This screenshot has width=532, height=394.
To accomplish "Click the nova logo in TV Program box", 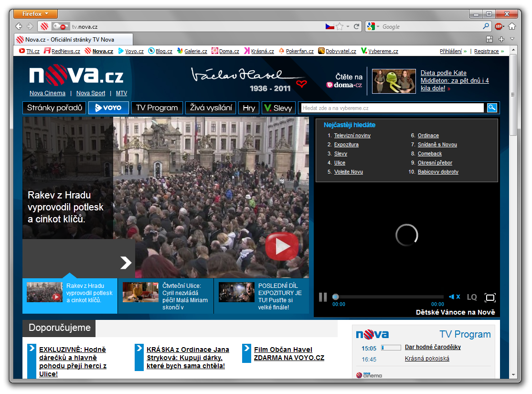I will (372, 335).
